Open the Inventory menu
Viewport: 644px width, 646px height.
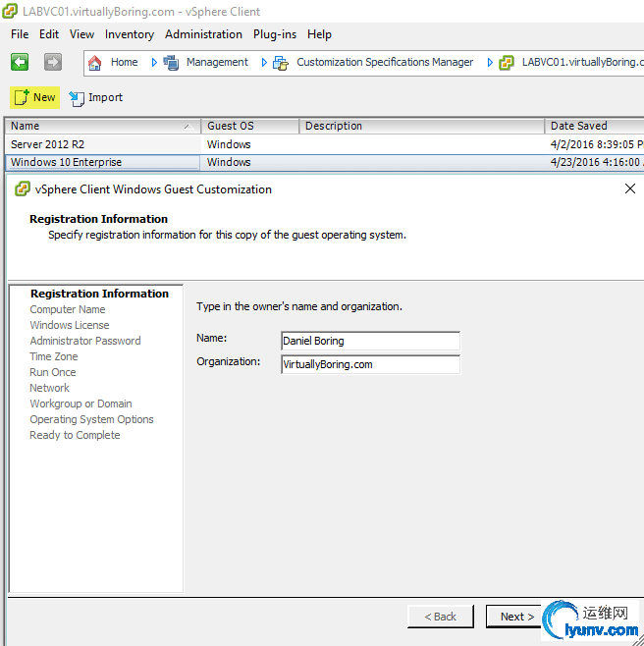[x=130, y=34]
